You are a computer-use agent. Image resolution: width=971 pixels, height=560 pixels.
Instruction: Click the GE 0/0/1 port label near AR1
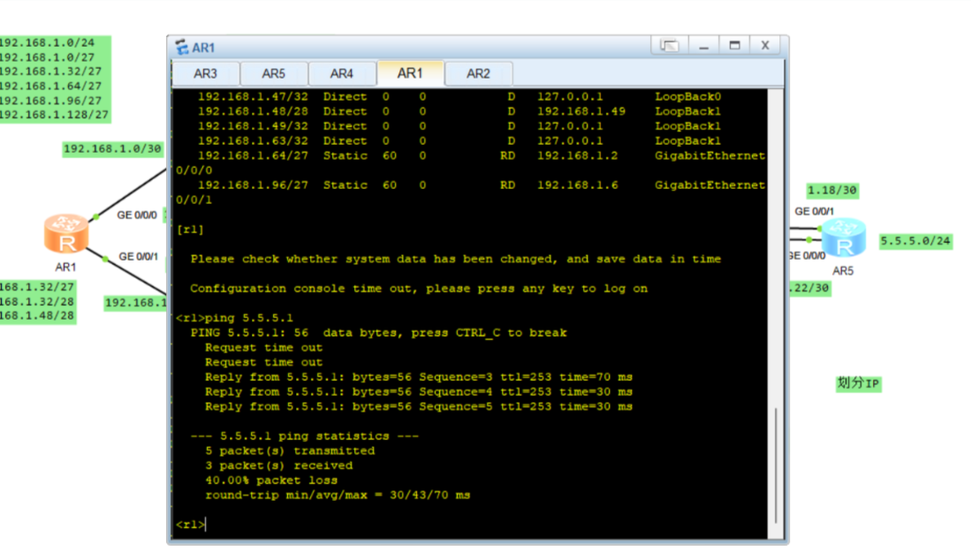pyautogui.click(x=138, y=256)
